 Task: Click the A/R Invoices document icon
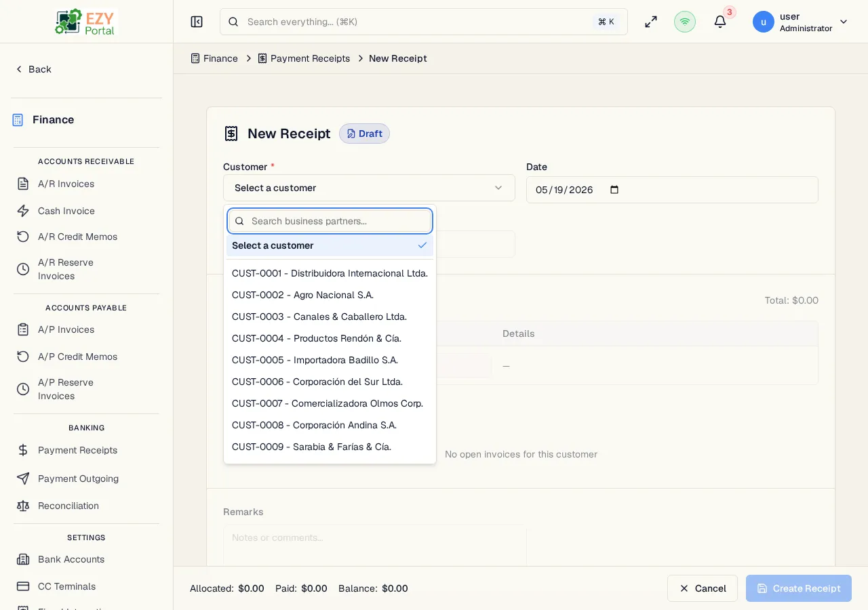tap(23, 184)
